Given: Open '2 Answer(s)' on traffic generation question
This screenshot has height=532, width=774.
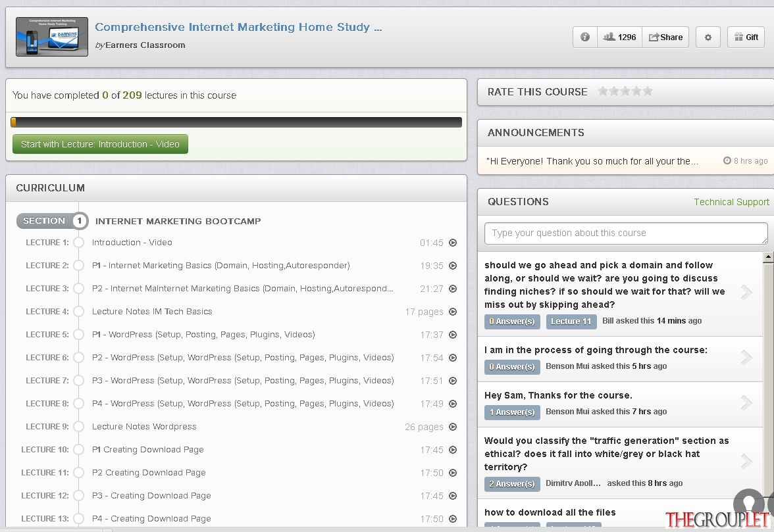Looking at the screenshot, I should tap(512, 484).
